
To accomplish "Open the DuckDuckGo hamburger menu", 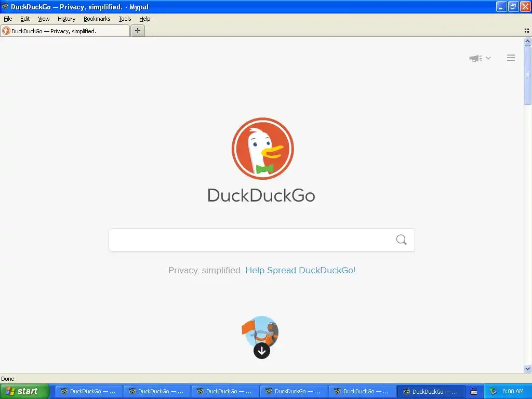I will pos(511,58).
